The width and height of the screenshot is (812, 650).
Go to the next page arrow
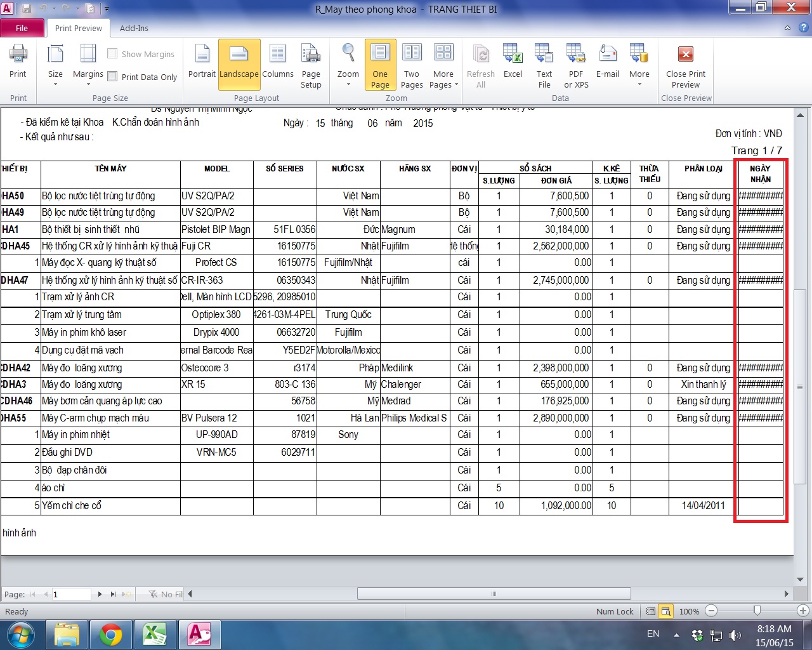(100, 594)
